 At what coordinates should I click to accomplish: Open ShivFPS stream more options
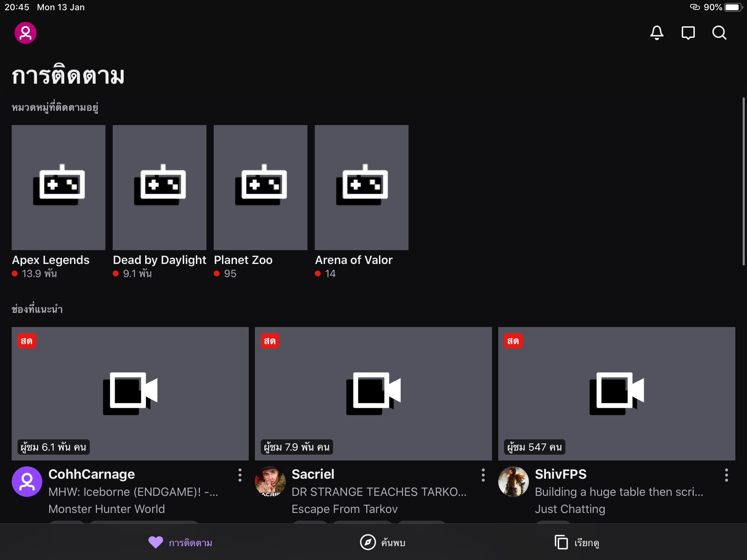coord(726,475)
